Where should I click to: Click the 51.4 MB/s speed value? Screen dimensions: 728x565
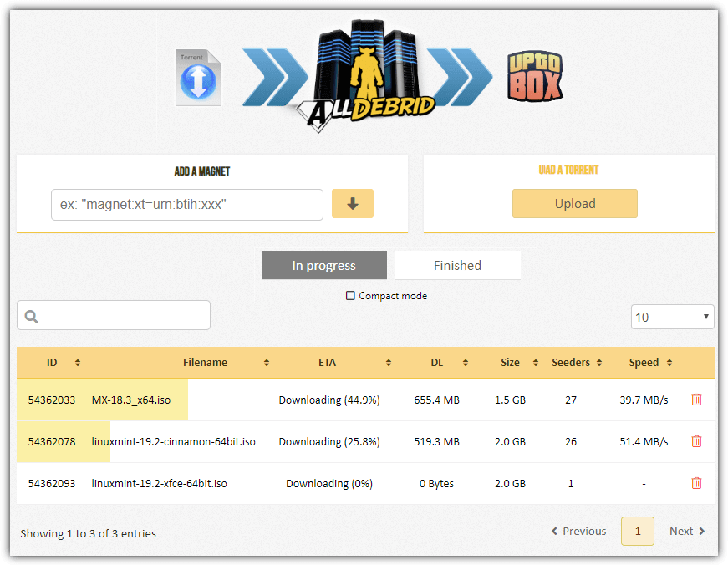coord(644,441)
